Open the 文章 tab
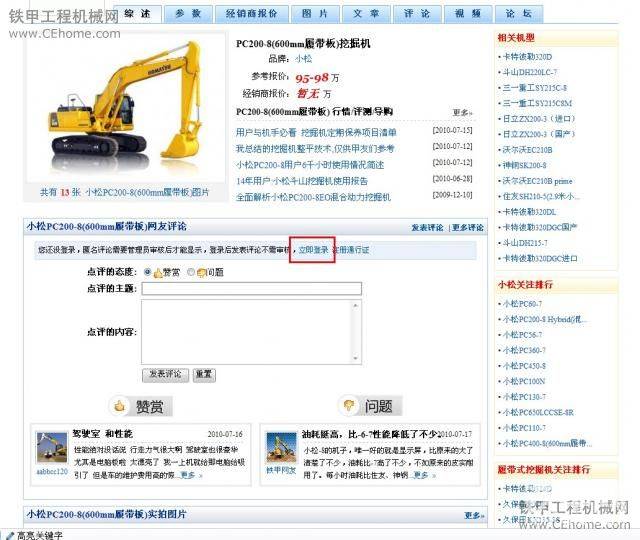 366,14
